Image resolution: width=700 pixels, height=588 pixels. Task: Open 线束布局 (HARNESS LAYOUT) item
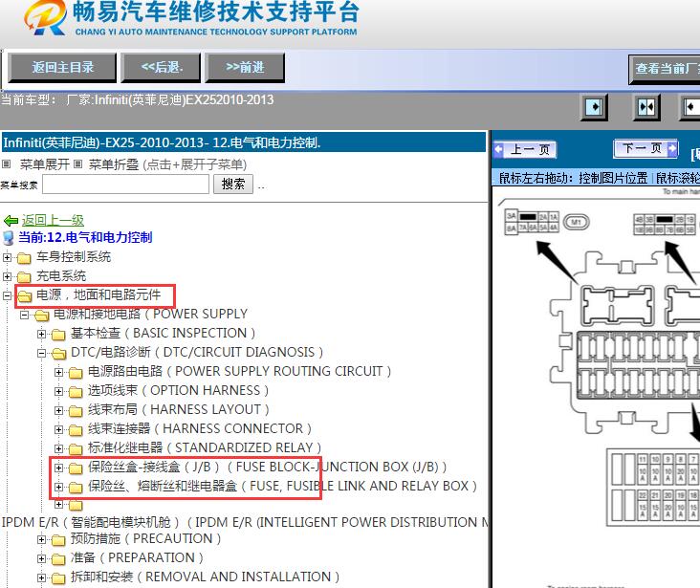pyautogui.click(x=179, y=409)
